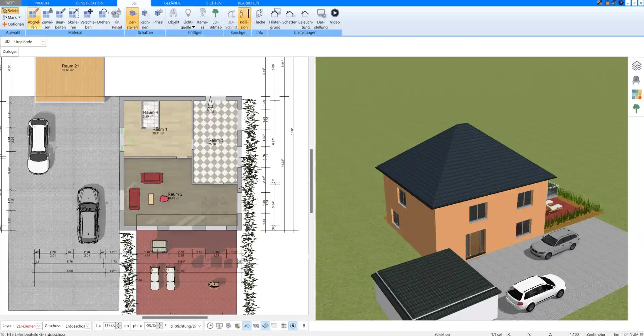Viewport: 644px width, 336px height.
Task: Click the horizontal scrollbar of the 2D plan
Action: click(175, 317)
